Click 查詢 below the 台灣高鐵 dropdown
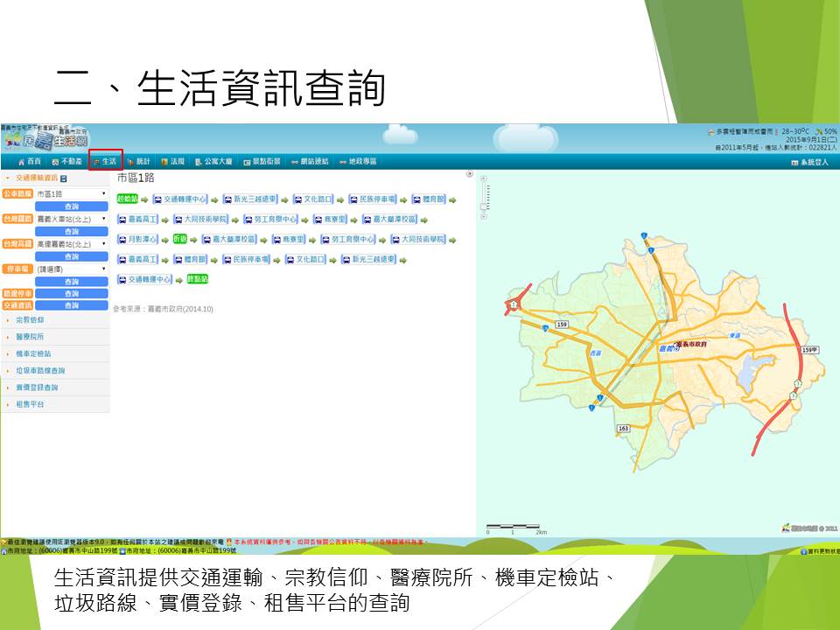This screenshot has width=840, height=630. [72, 257]
